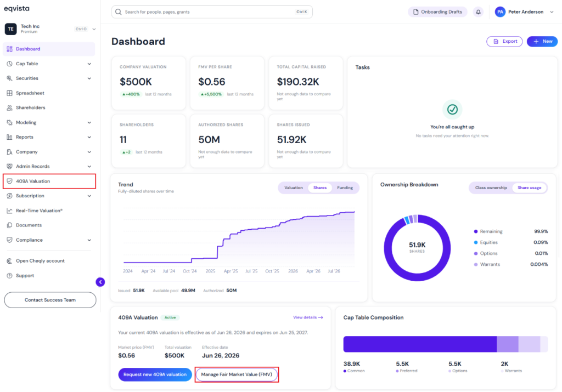
Task: Click the Remaining legend color dot
Action: click(x=476, y=231)
